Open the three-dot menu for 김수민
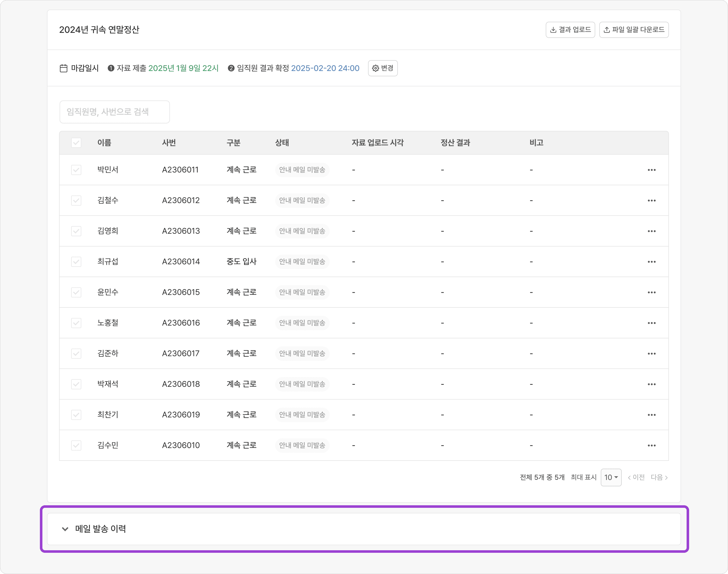Screen dimensions: 728x574 [x=652, y=446]
